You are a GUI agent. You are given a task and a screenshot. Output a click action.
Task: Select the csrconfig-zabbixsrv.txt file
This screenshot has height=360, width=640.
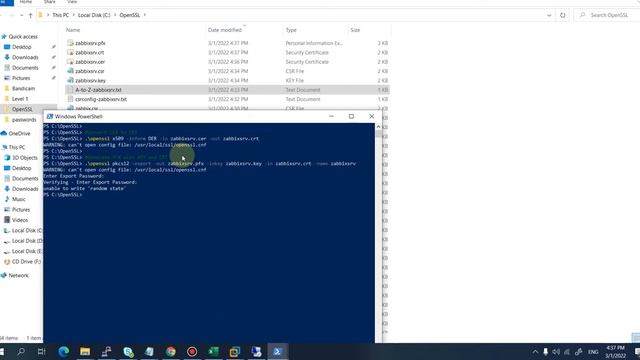coord(101,99)
